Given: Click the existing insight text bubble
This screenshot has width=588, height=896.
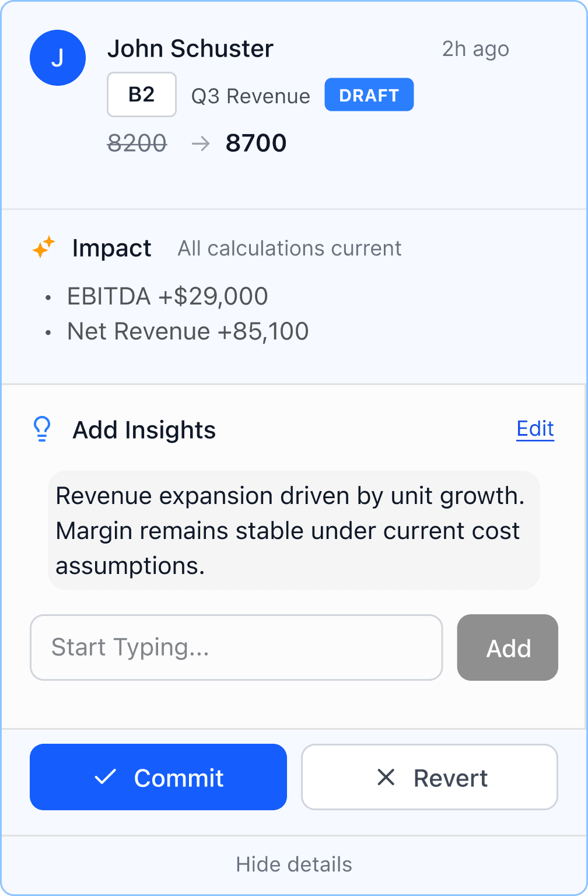Looking at the screenshot, I should point(294,530).
